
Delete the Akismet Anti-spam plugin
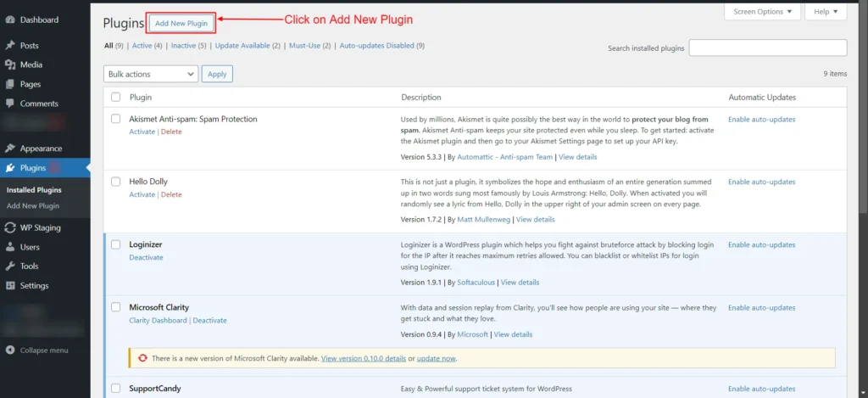tap(171, 132)
